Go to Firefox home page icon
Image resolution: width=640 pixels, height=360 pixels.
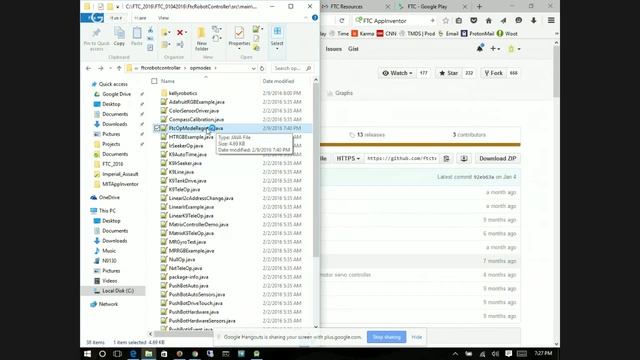tap(489, 20)
